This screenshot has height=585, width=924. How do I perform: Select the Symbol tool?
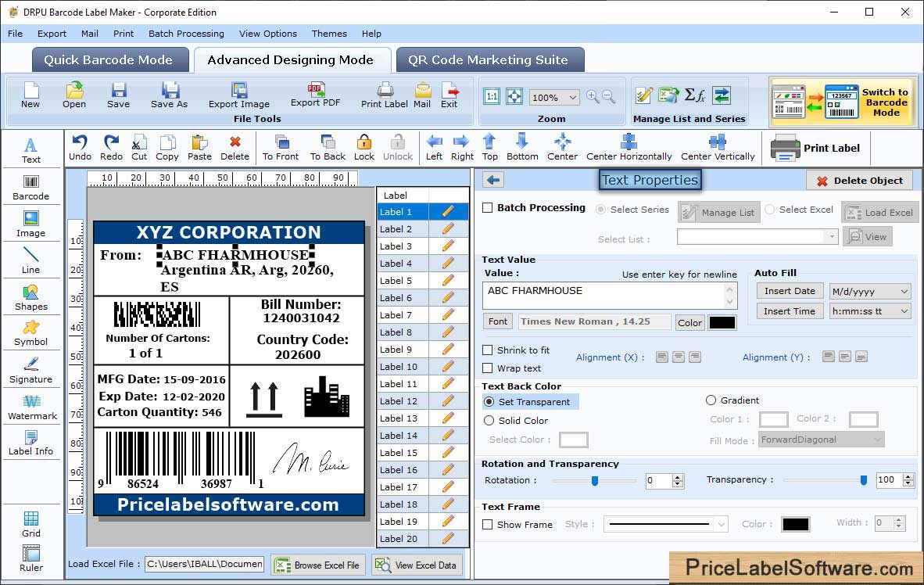pyautogui.click(x=30, y=333)
